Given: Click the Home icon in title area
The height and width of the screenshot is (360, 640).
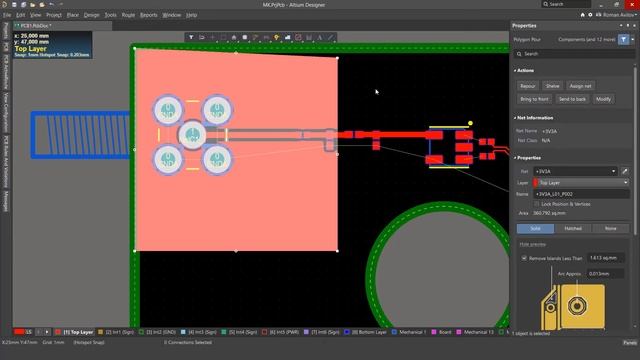Looking at the screenshot, I should (582, 15).
